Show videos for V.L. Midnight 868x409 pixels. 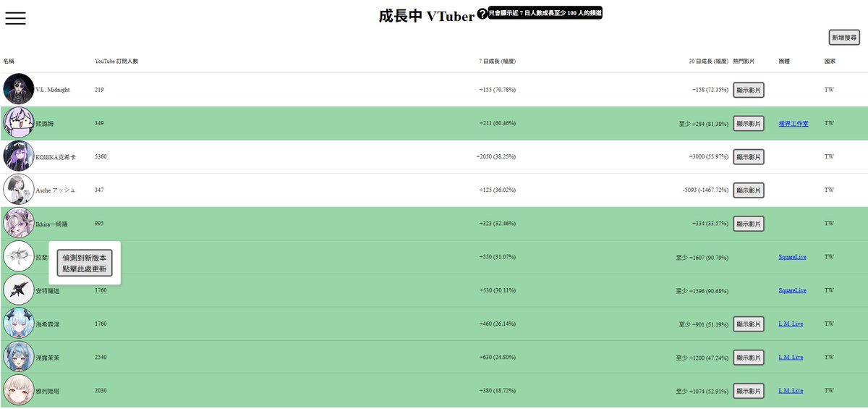coord(749,90)
